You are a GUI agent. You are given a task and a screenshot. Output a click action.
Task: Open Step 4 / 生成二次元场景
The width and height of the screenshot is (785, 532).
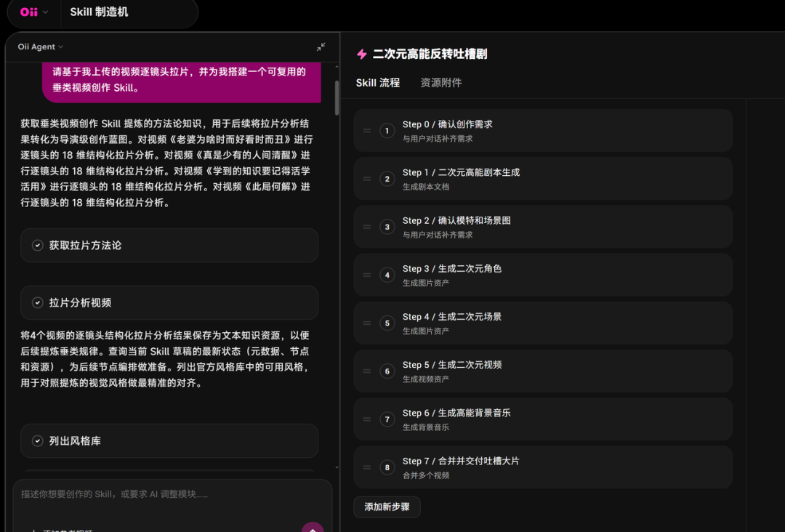tap(543, 323)
